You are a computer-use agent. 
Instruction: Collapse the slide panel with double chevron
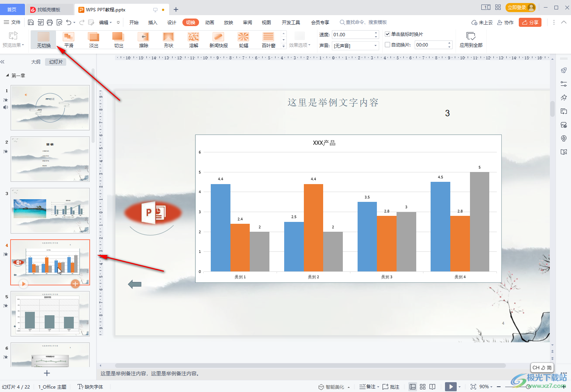(x=3, y=62)
